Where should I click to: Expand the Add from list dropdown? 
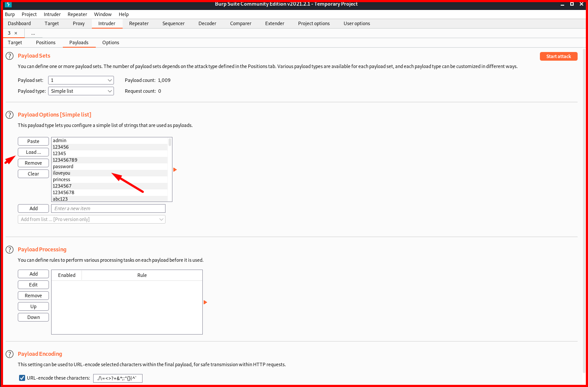click(x=91, y=219)
